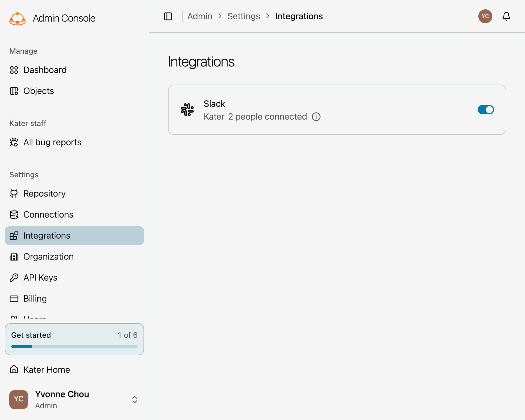Toggle the sidebar panel icon
This screenshot has height=420, width=525.
coord(168,16)
